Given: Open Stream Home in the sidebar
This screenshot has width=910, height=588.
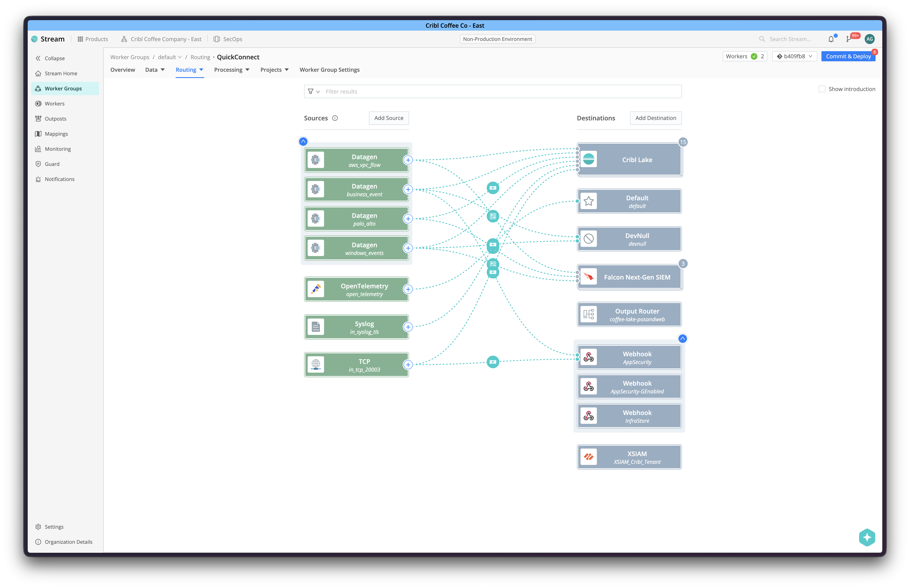Looking at the screenshot, I should (65, 73).
